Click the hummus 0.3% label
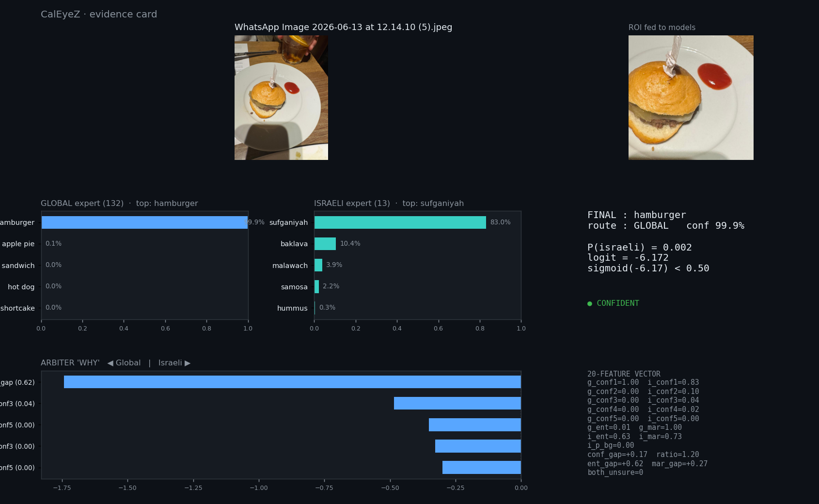 tap(327, 308)
